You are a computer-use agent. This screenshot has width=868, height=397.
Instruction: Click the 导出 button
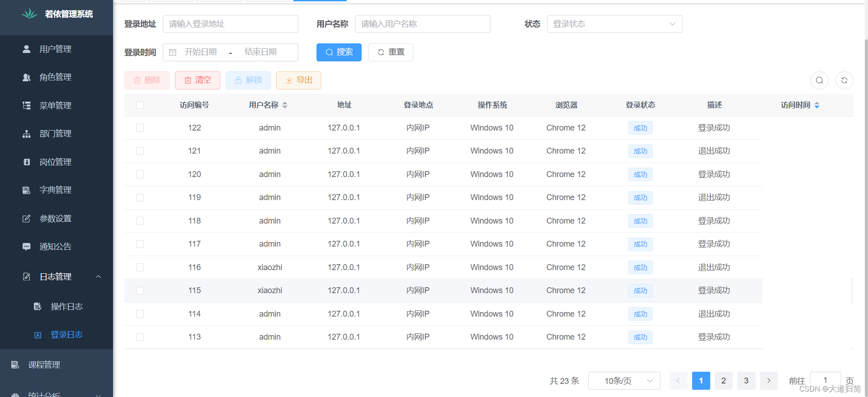coord(299,80)
